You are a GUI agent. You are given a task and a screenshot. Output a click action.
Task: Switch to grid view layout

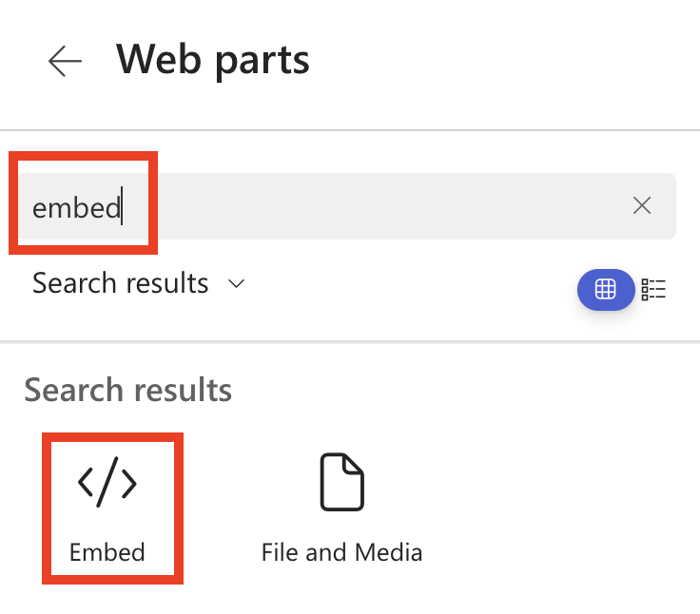pyautogui.click(x=605, y=290)
